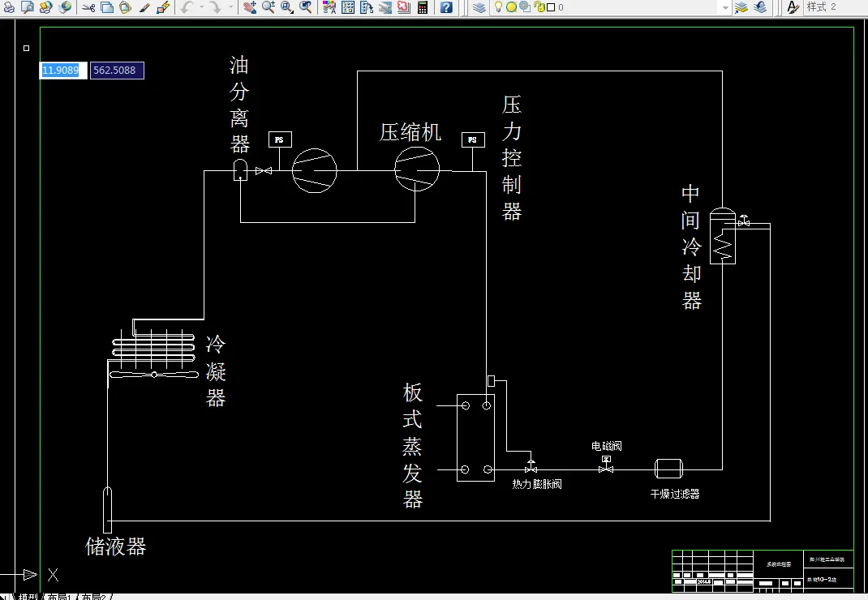868x600 pixels.
Task: Open the Block Editor tool
Action: tap(163, 7)
